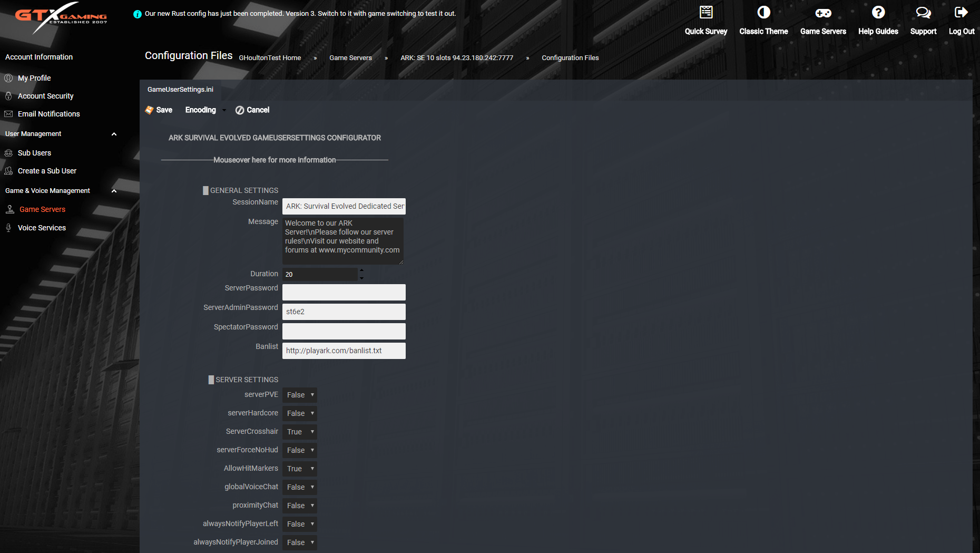Open Help Guides menu label
This screenshot has height=553, width=980.
[x=878, y=32]
